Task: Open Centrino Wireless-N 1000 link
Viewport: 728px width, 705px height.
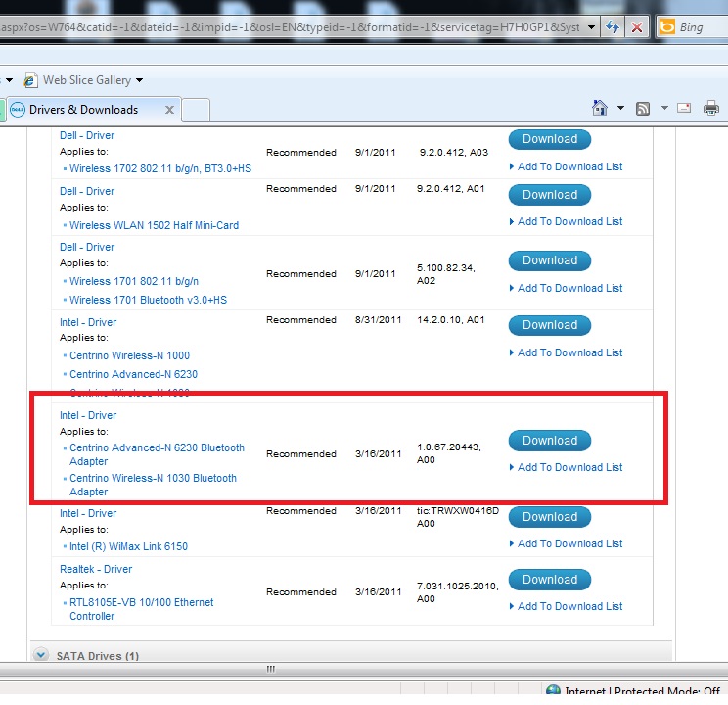Action: coord(129,355)
